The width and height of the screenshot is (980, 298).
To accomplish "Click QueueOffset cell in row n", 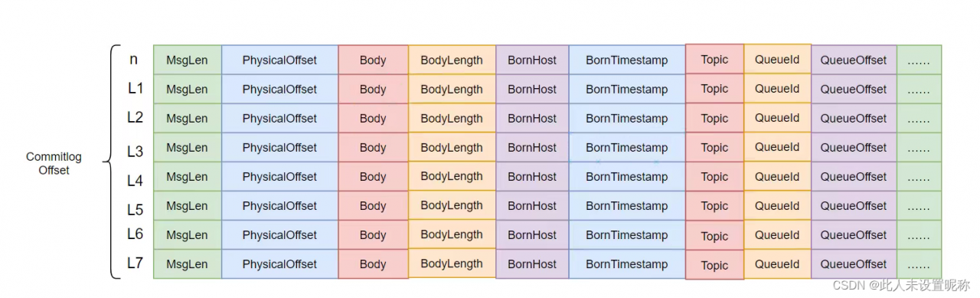I will coord(854,60).
